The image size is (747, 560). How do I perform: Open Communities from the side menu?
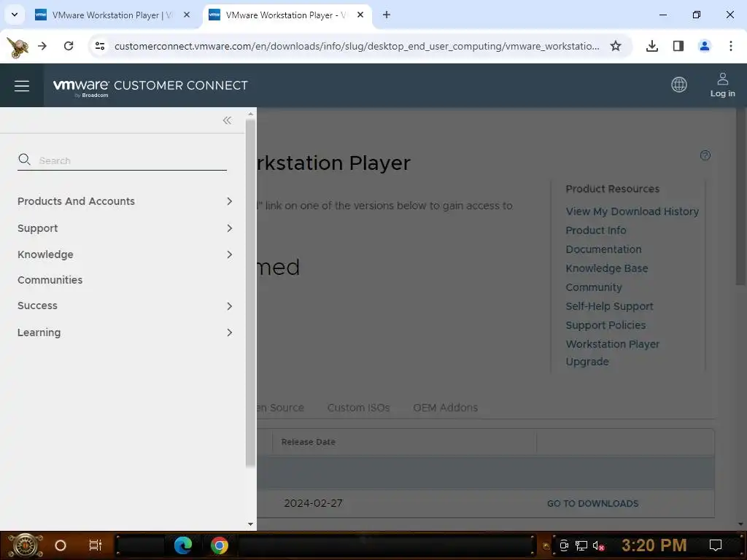click(50, 280)
